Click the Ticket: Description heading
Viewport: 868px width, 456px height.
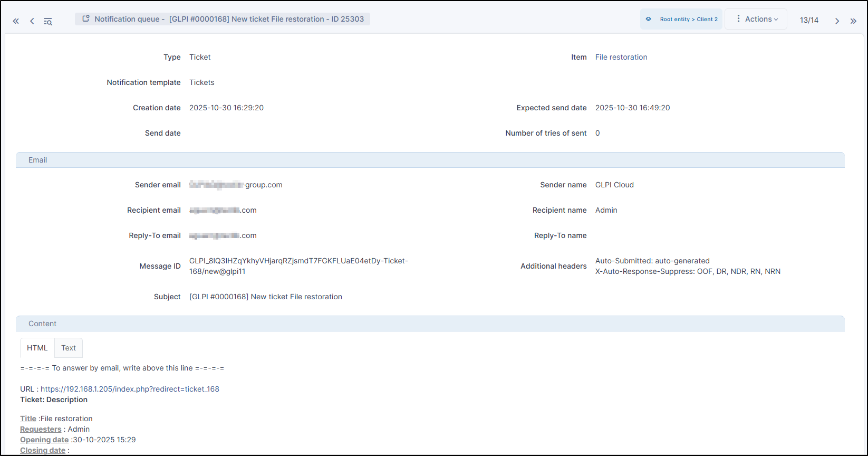click(54, 400)
